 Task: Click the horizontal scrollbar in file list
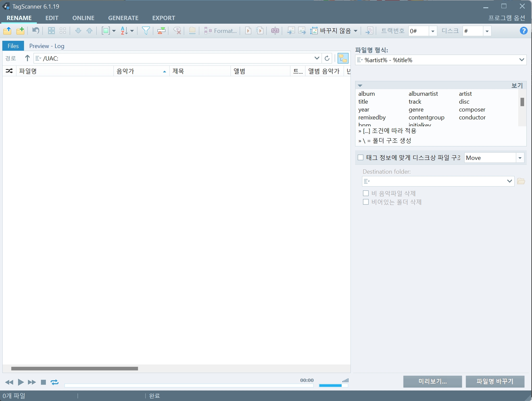point(75,369)
